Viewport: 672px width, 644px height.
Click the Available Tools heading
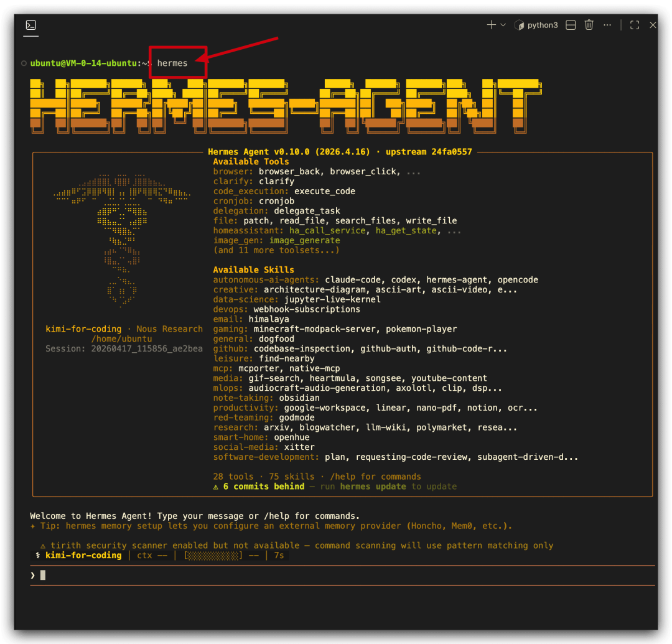(251, 162)
